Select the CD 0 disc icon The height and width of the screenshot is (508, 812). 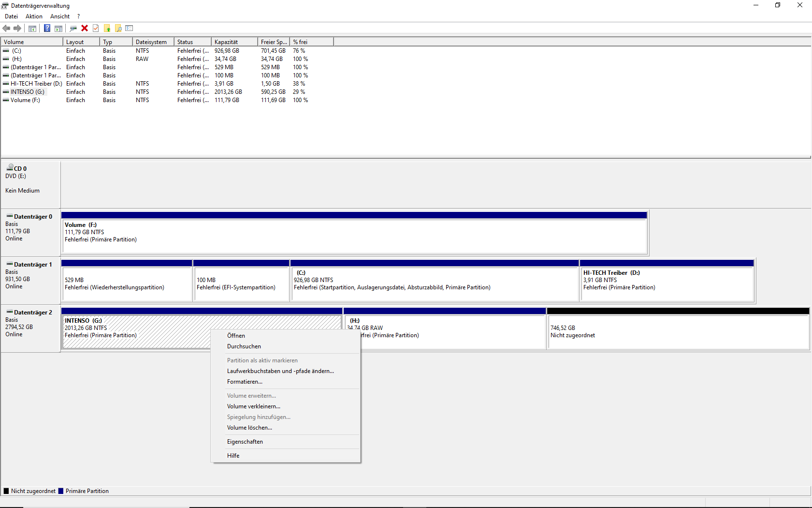click(10, 167)
